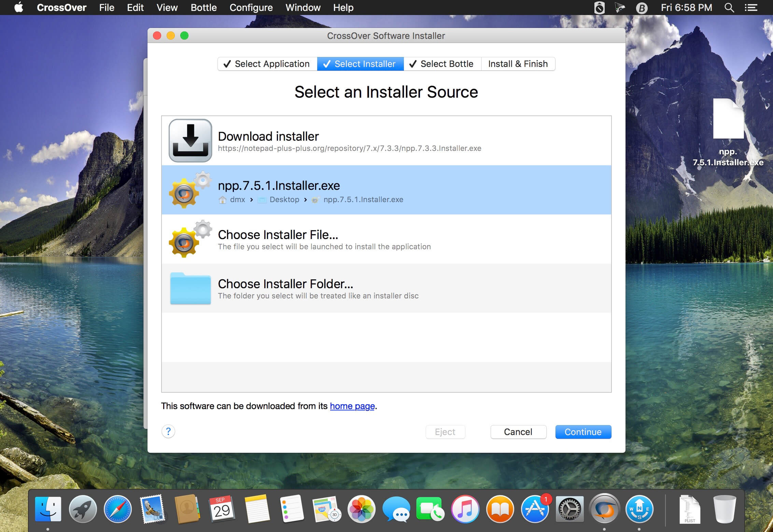
Task: Click the Continue button
Action: point(583,432)
